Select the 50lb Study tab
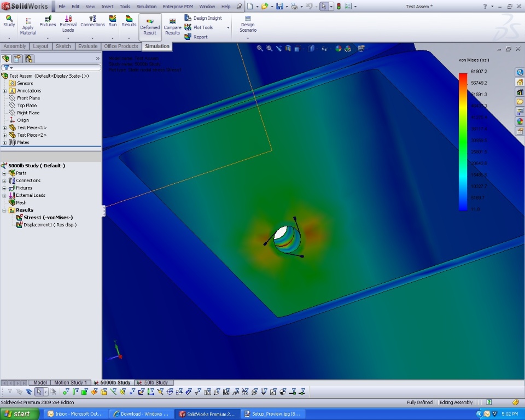 click(x=155, y=383)
